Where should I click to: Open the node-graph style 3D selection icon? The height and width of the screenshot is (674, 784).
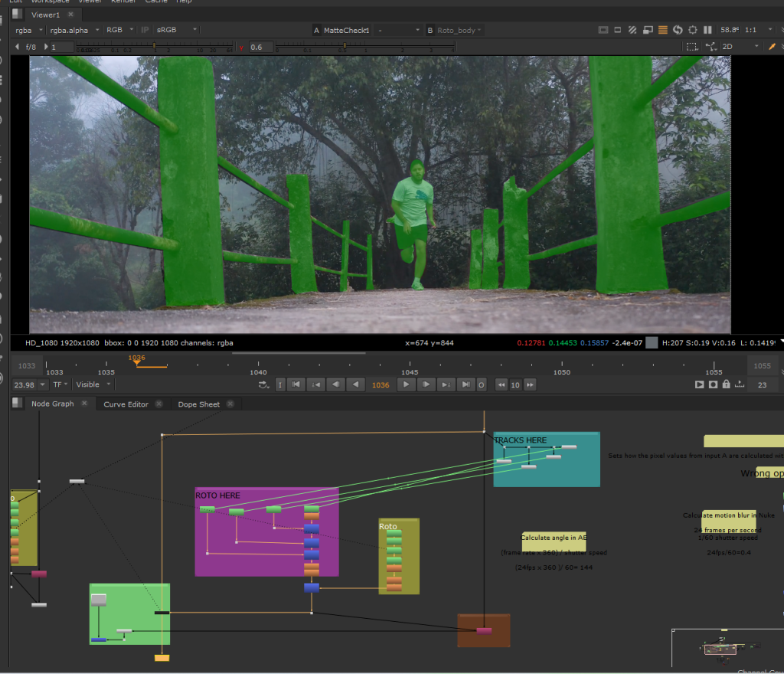[711, 47]
